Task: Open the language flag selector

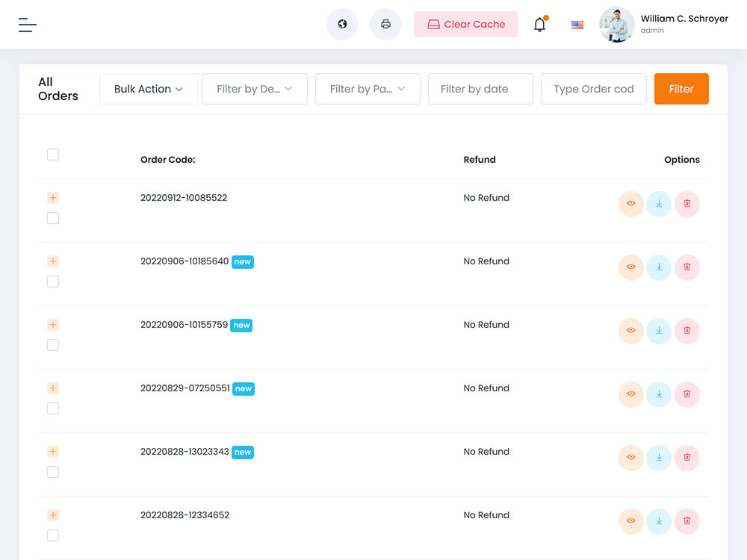Action: coord(577,24)
